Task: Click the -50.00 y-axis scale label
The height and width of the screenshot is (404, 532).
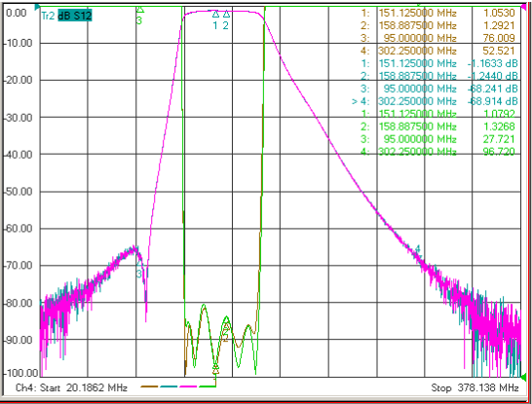Action: 19,192
